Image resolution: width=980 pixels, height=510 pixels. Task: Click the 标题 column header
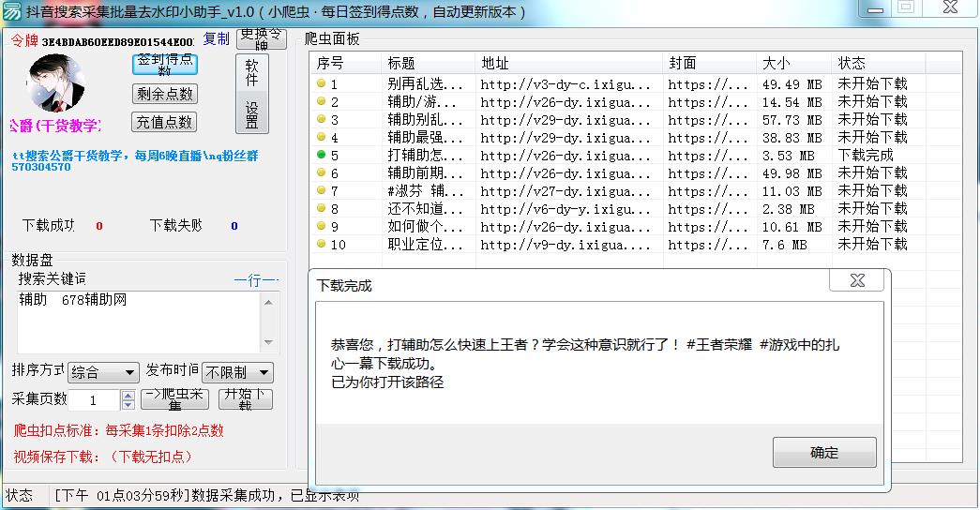(429, 63)
